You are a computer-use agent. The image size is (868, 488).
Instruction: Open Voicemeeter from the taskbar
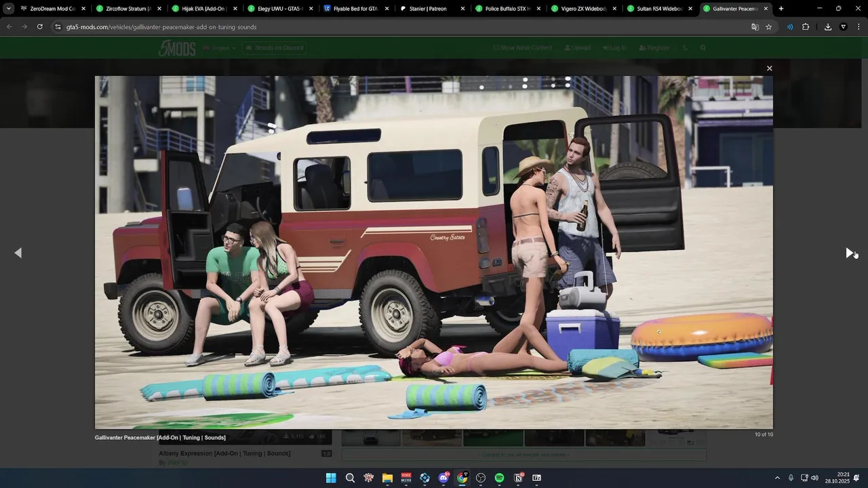pyautogui.click(x=406, y=478)
